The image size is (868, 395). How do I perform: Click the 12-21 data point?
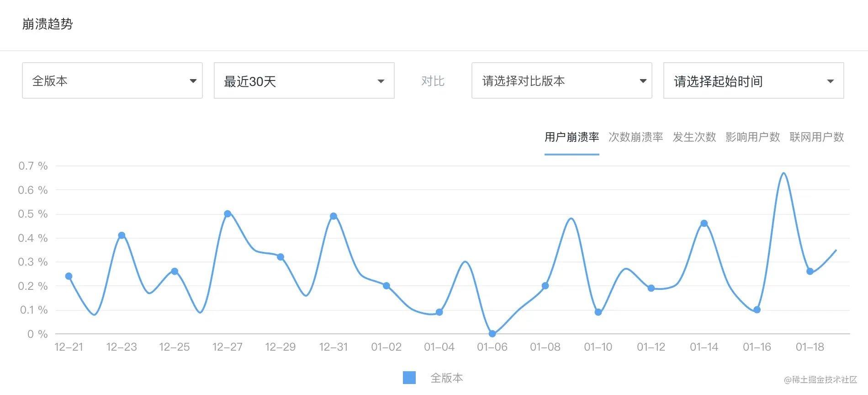[69, 276]
